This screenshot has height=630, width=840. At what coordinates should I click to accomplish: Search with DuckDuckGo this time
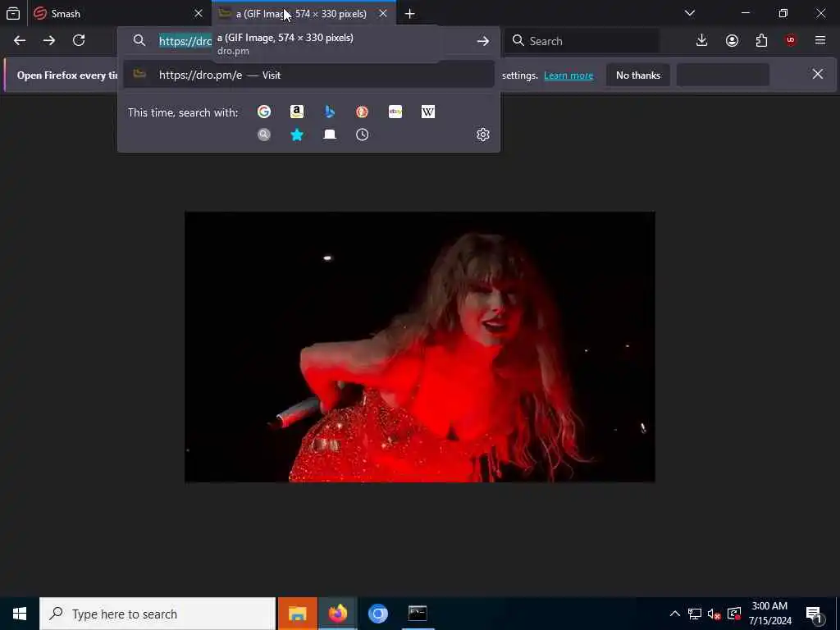tap(362, 112)
